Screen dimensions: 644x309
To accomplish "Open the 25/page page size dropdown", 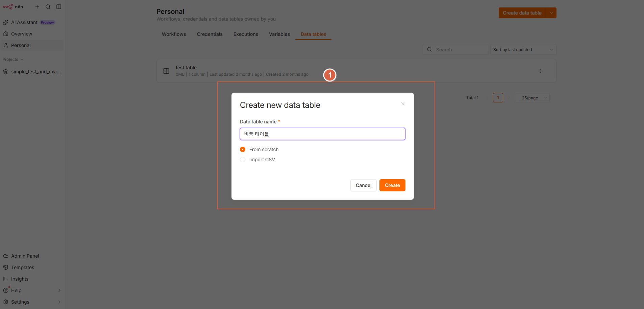I will tap(533, 98).
